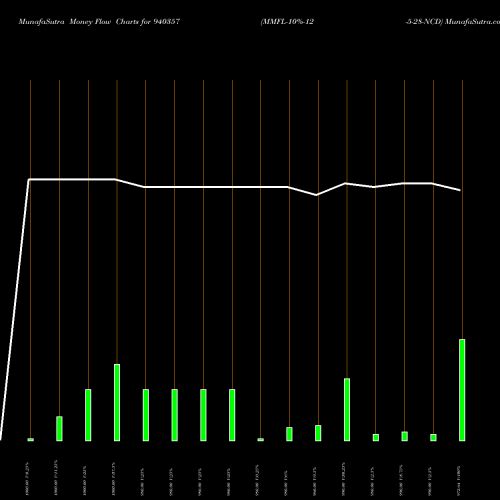This screenshot has width=500, height=500.
Task: Click the white line's final endpoint
Action: (x=460, y=190)
